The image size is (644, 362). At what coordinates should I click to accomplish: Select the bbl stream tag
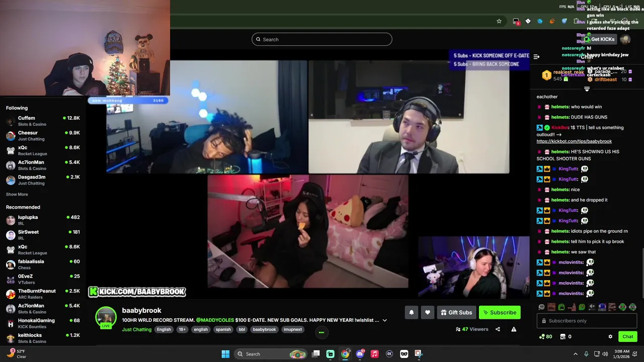point(242,329)
